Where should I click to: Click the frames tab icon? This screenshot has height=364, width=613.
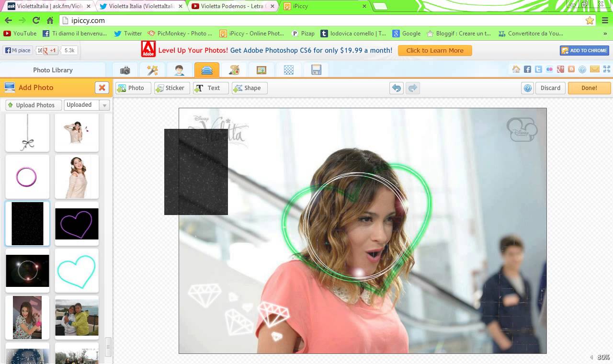coord(261,70)
